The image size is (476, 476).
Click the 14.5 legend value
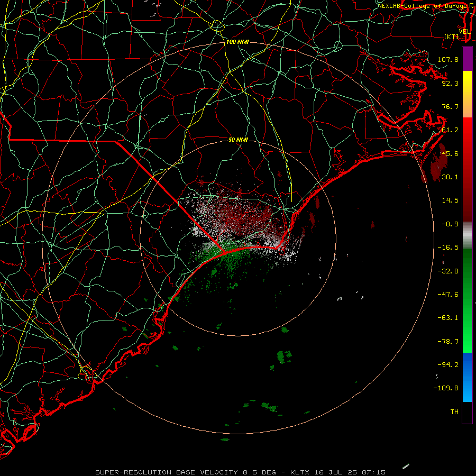coord(450,200)
